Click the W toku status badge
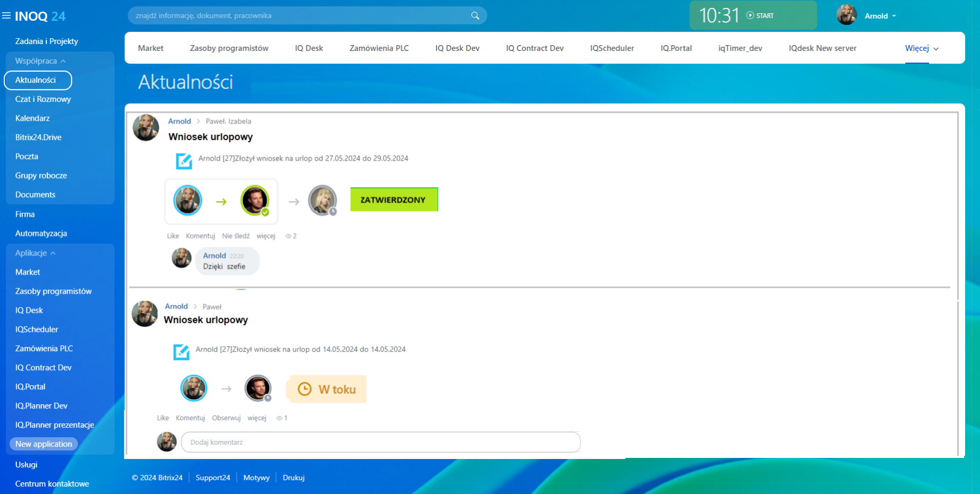The image size is (980, 494). (x=326, y=389)
